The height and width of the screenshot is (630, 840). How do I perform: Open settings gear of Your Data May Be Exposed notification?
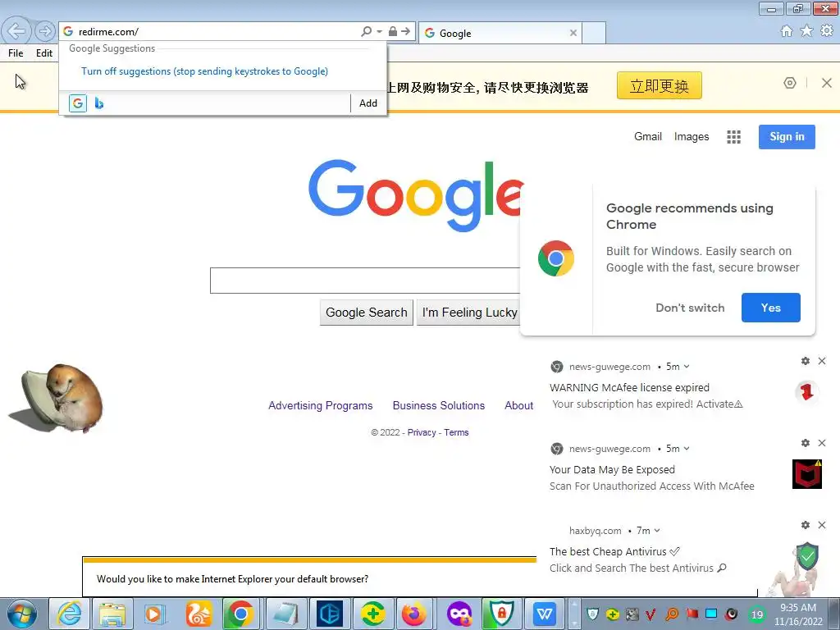point(806,443)
